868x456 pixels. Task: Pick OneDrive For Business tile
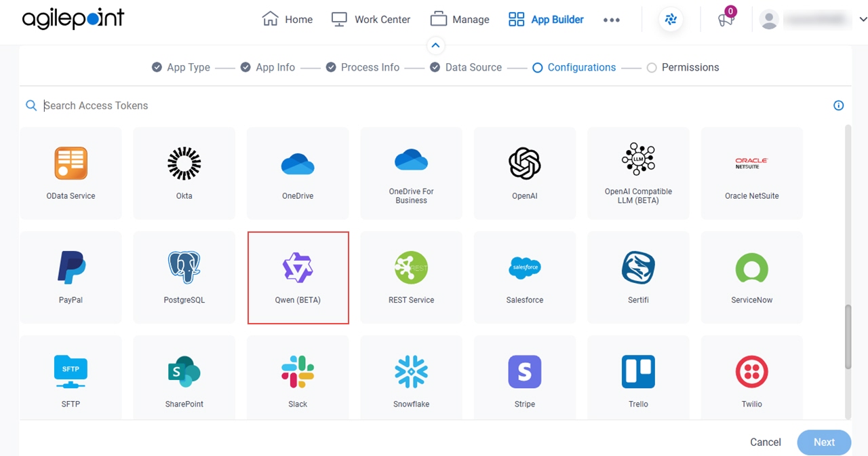tap(412, 173)
